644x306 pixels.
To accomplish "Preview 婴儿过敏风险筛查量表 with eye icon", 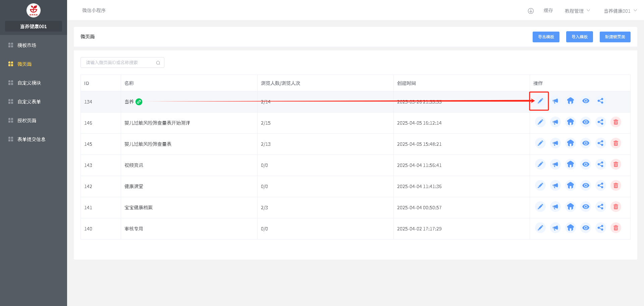I will pyautogui.click(x=586, y=143).
